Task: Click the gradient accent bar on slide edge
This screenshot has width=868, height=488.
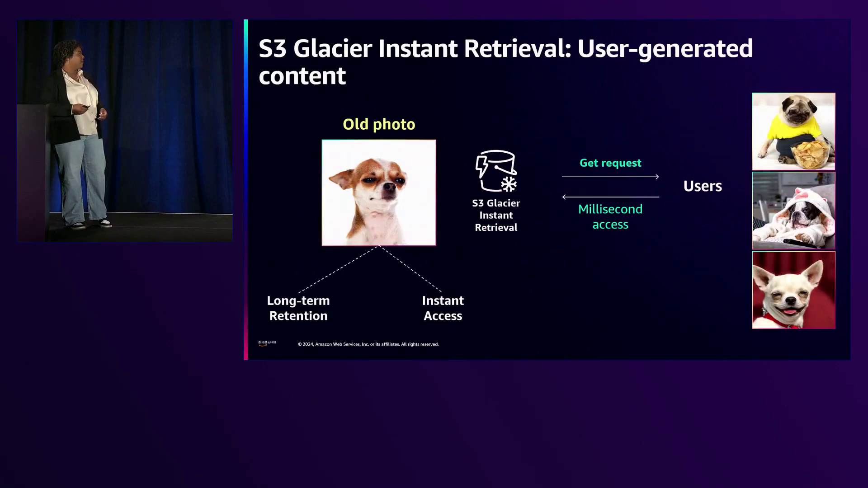Action: pyautogui.click(x=245, y=190)
